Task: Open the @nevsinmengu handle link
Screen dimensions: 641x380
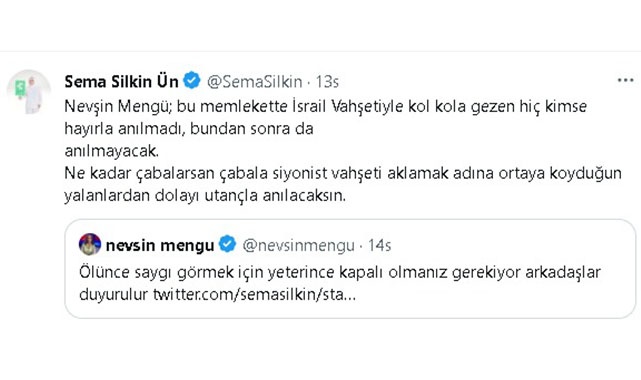Action: (298, 246)
